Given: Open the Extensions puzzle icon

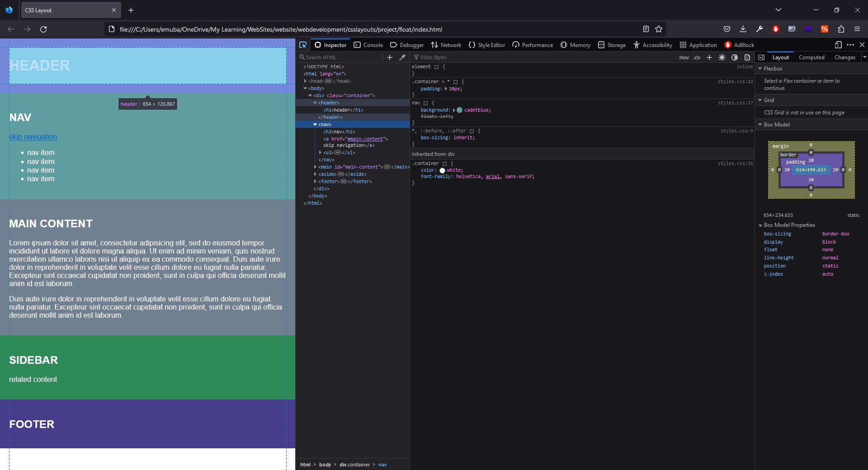Looking at the screenshot, I should pos(841,29).
